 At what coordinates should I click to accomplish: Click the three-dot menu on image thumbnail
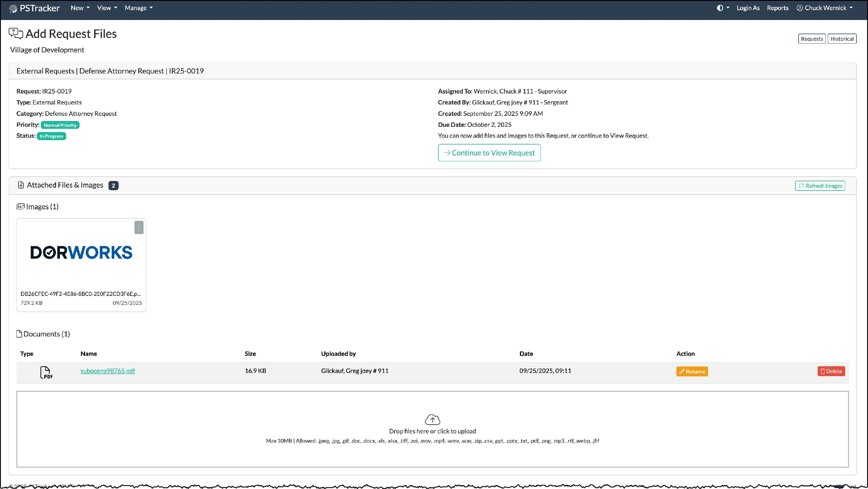[139, 227]
